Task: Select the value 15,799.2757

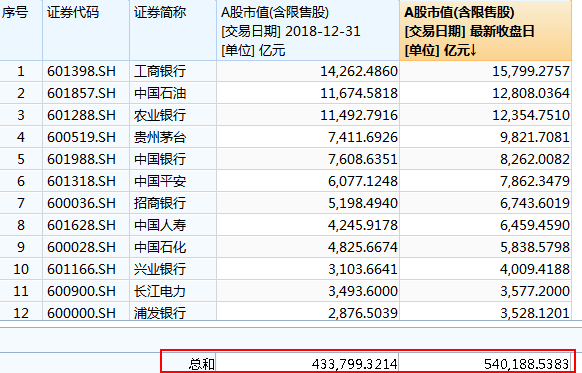Action: tap(531, 71)
